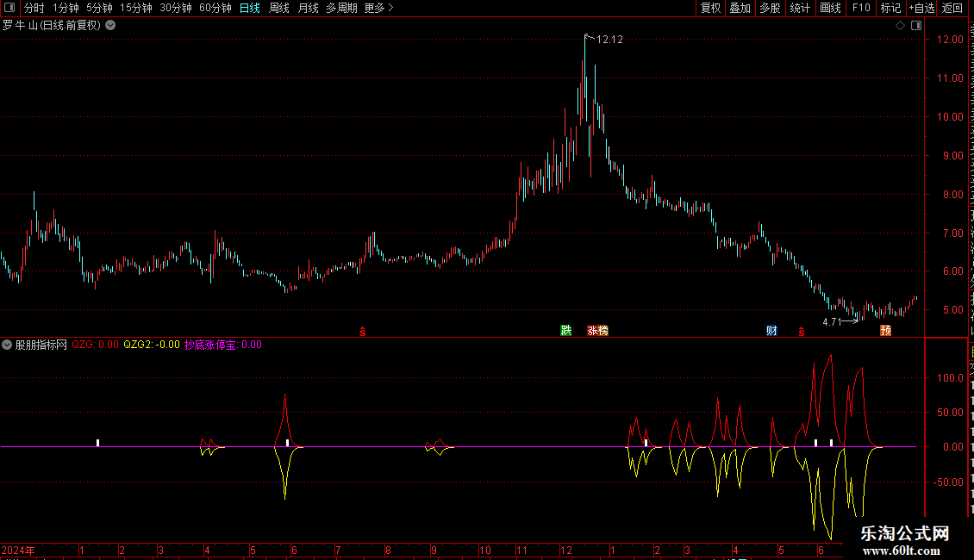Switch to 分时 intraday chart
The image size is (974, 560).
(34, 8)
